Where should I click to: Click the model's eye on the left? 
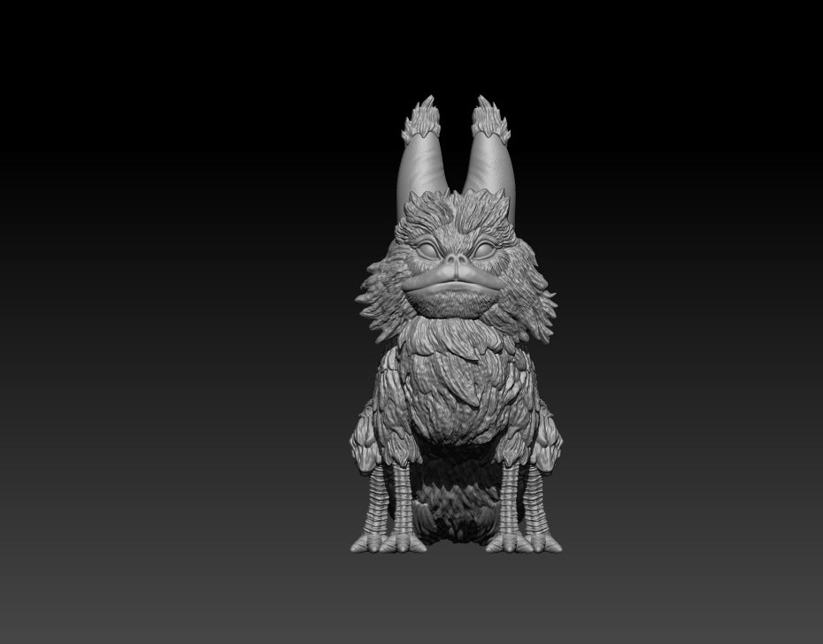430,249
